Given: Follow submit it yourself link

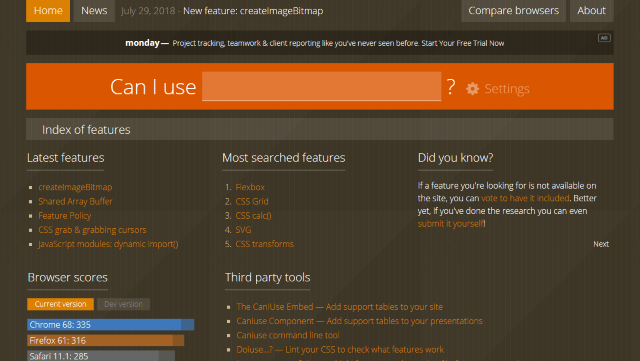Looking at the screenshot, I should 451,223.
